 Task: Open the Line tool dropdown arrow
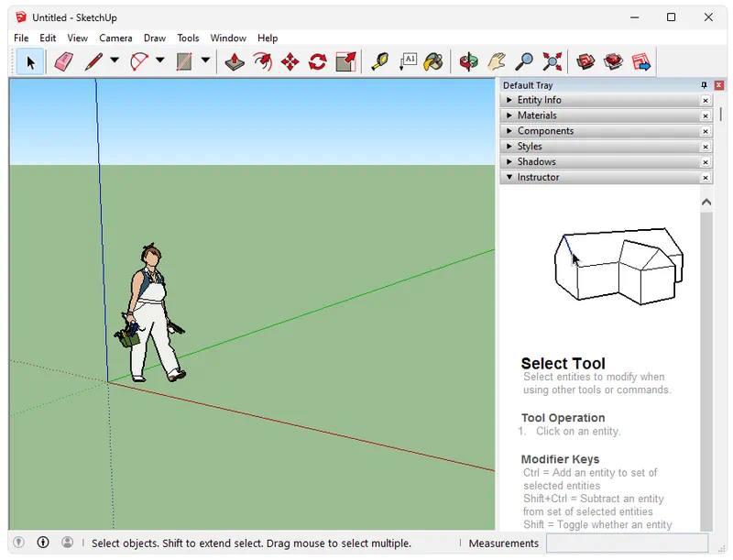115,60
